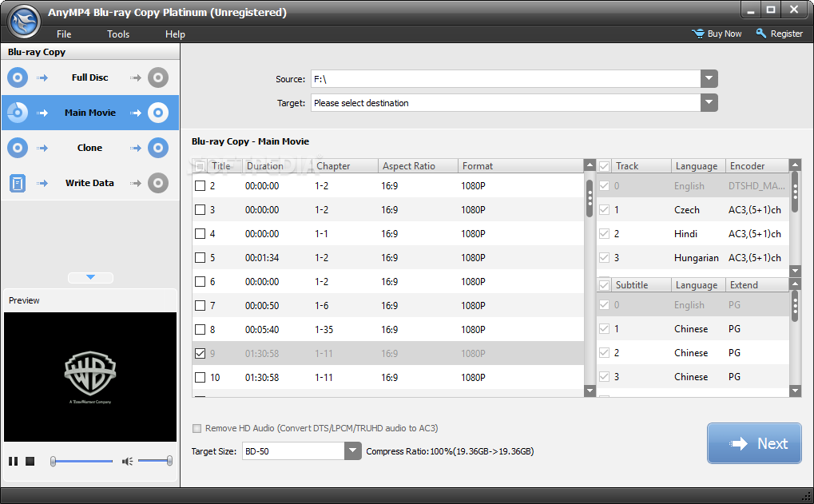Click duration 00:05:40 of title 8
The width and height of the screenshot is (814, 504).
pos(262,330)
